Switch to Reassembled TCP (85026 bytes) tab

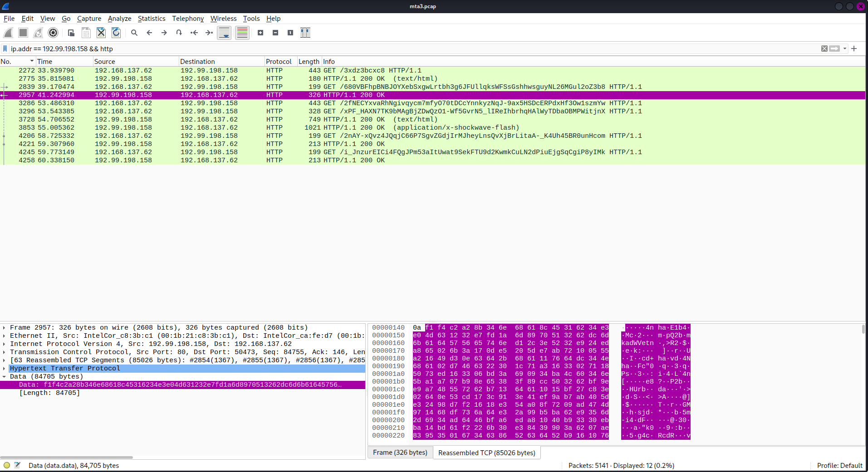click(487, 453)
